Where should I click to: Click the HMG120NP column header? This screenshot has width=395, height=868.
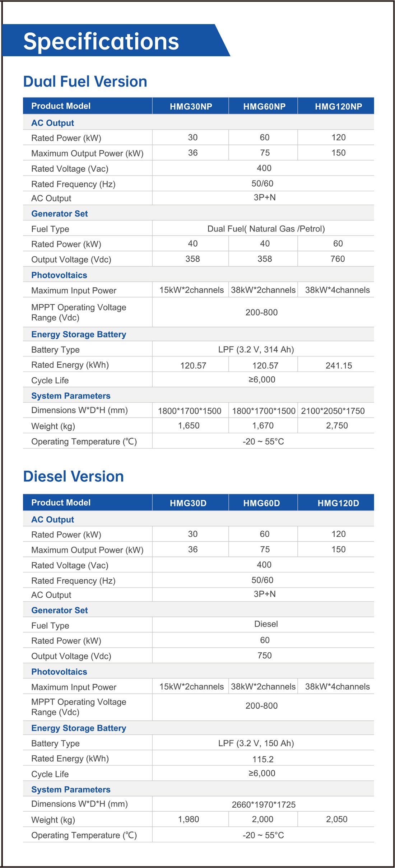(338, 107)
